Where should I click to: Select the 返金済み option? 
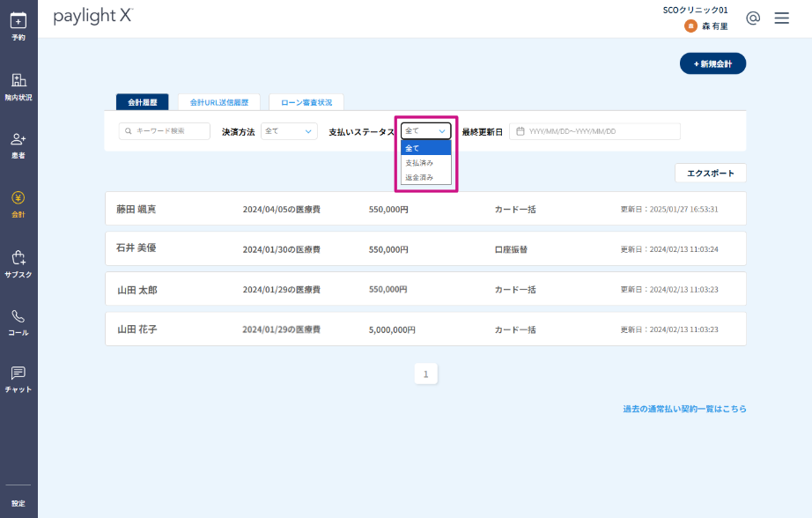pos(425,177)
